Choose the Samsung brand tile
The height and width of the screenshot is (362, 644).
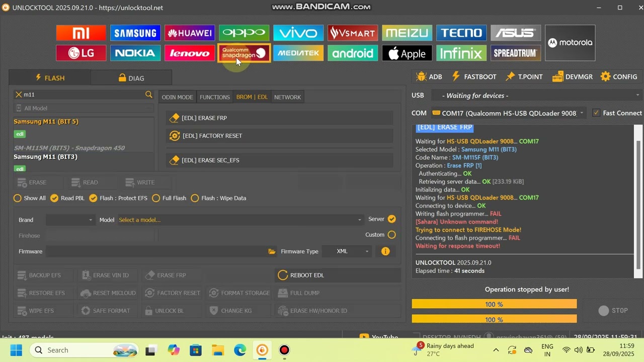coord(135,33)
